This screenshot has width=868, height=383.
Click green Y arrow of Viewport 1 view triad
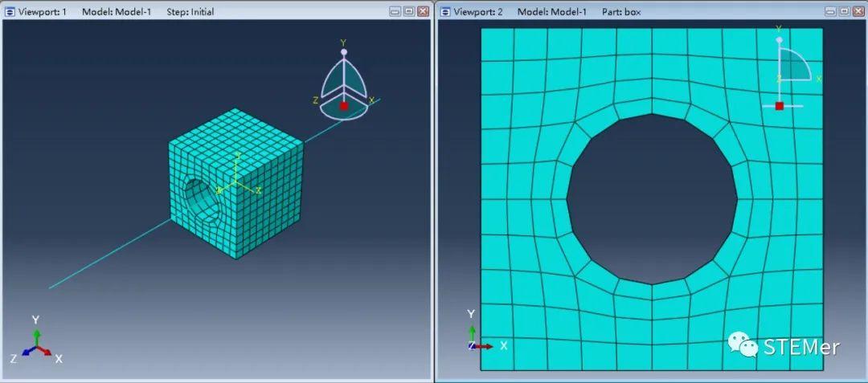[x=36, y=338]
